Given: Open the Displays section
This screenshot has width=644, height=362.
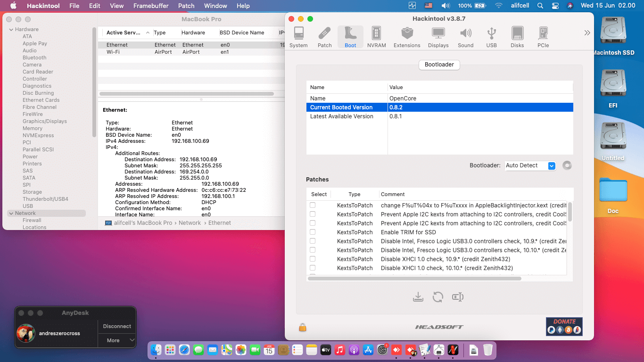Looking at the screenshot, I should point(438,36).
